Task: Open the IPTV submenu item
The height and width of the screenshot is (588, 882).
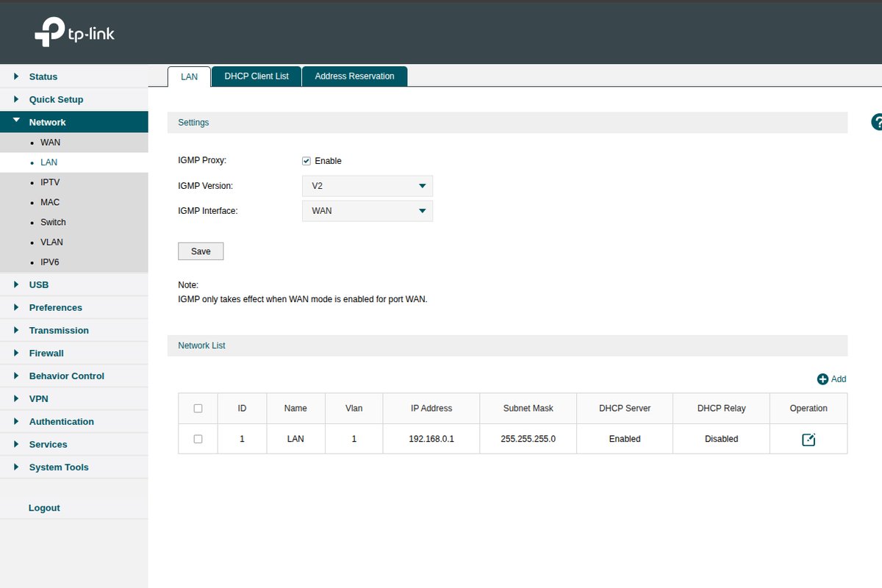Action: 73,182
